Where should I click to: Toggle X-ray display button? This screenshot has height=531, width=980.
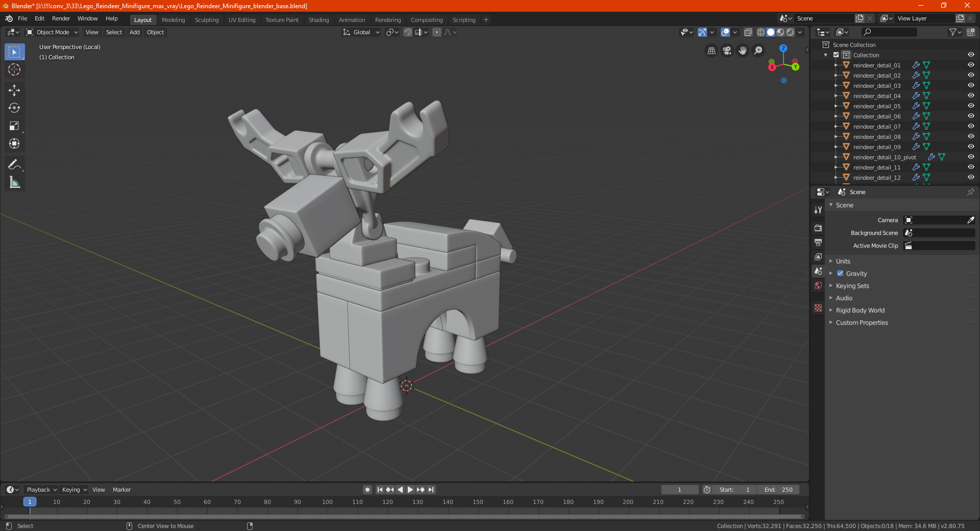(748, 32)
